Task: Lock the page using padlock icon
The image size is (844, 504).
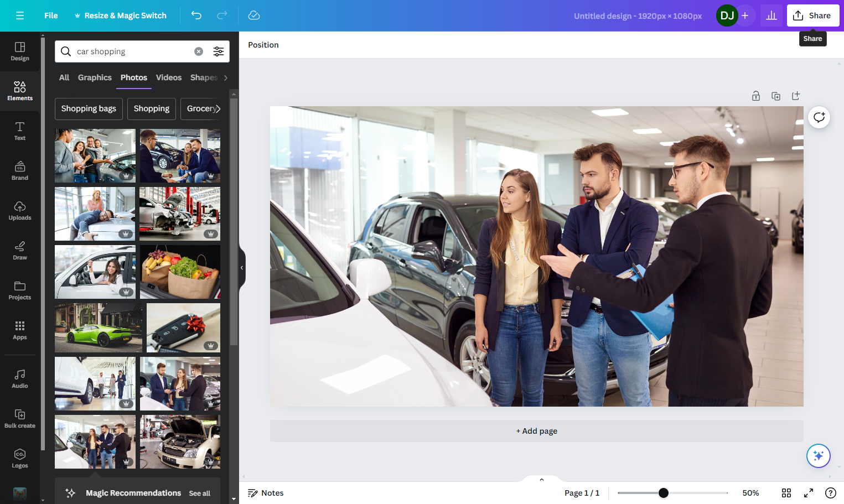Action: (756, 96)
